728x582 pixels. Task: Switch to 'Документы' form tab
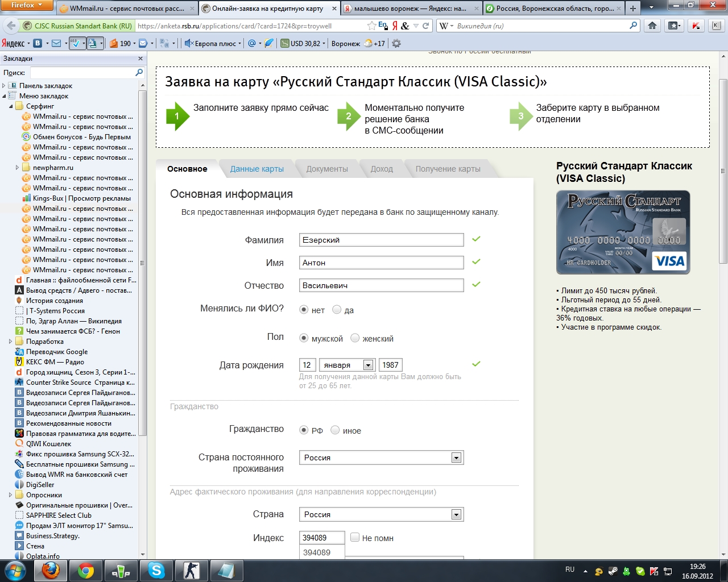point(327,169)
